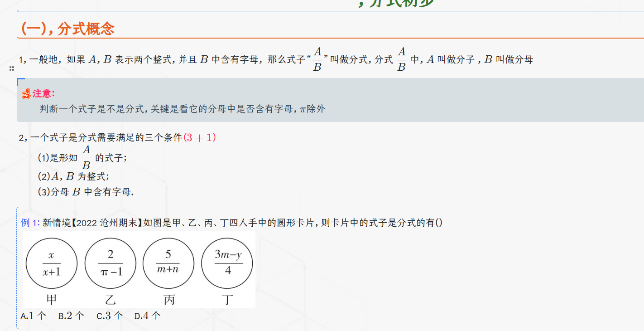The height and width of the screenshot is (331, 644).
Task: Select the 乙 card showing 2/(π−1)
Action: (110, 263)
